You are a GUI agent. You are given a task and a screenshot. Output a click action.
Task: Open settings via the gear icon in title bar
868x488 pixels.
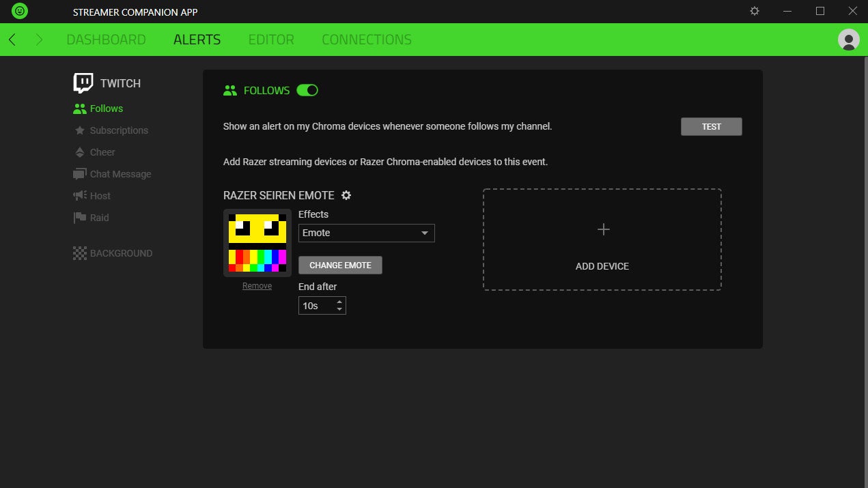pyautogui.click(x=755, y=11)
